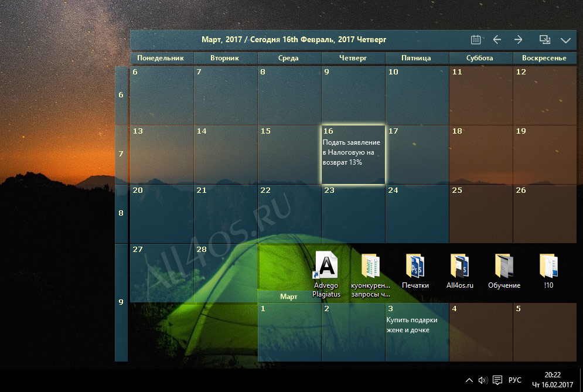
Task: Open the calendar date picker icon
Action: pos(476,39)
